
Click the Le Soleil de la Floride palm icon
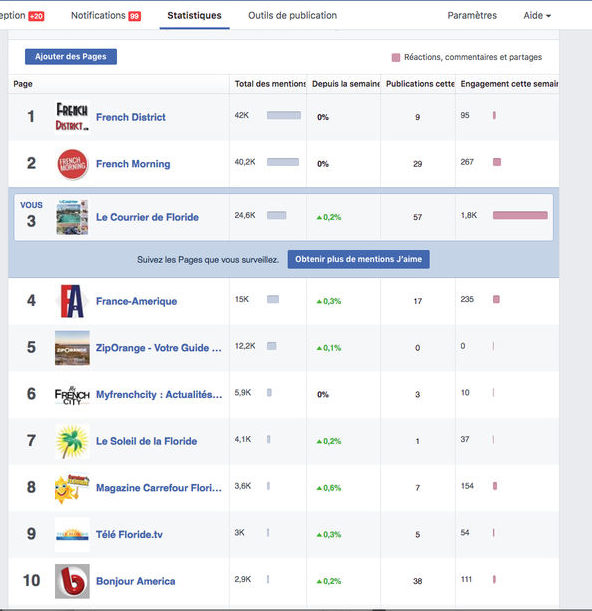pyautogui.click(x=72, y=441)
